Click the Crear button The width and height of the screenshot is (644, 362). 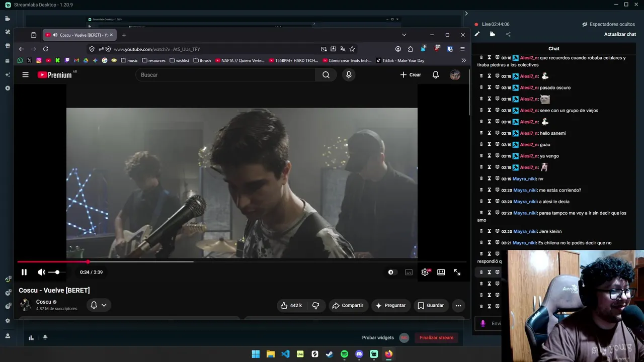point(411,75)
